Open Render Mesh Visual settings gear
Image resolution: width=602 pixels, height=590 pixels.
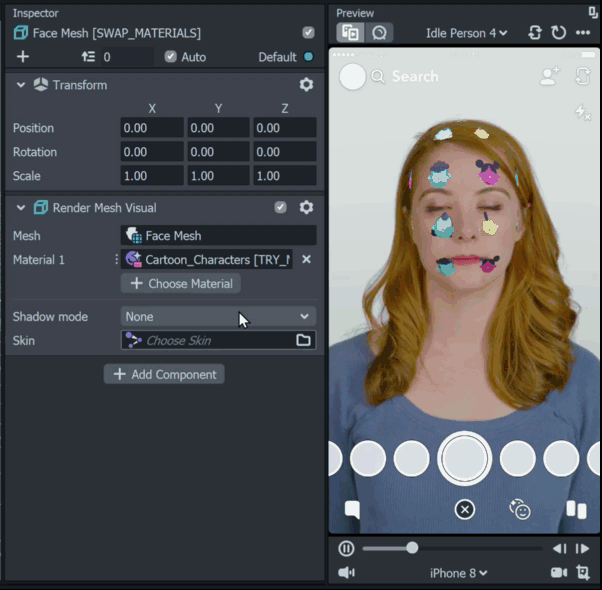[306, 208]
